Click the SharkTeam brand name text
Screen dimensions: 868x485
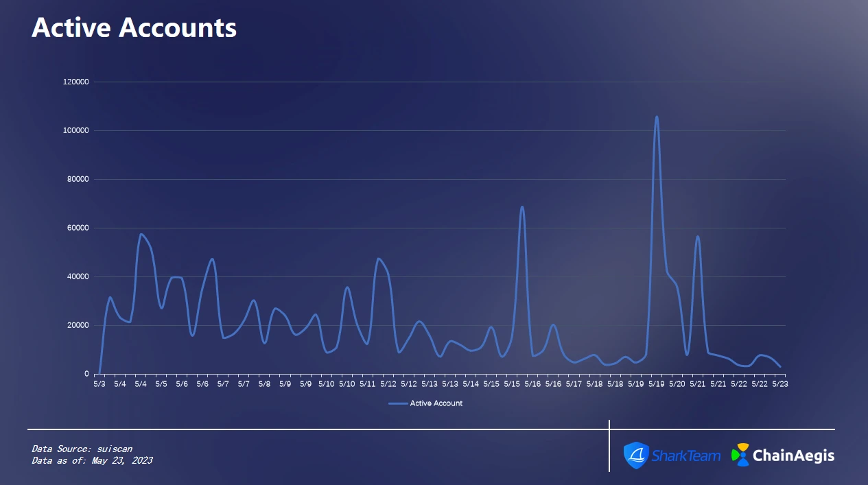coord(685,456)
